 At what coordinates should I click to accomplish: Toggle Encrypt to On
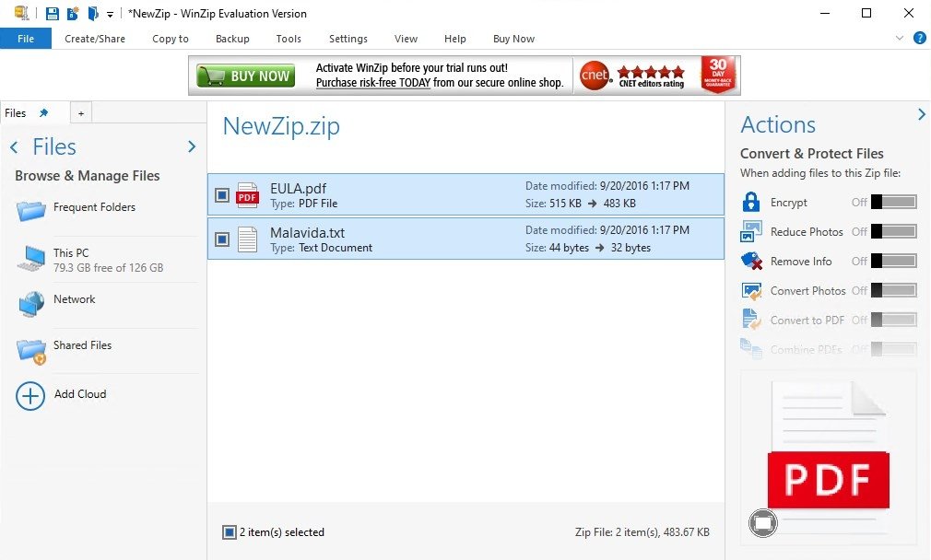click(x=893, y=202)
